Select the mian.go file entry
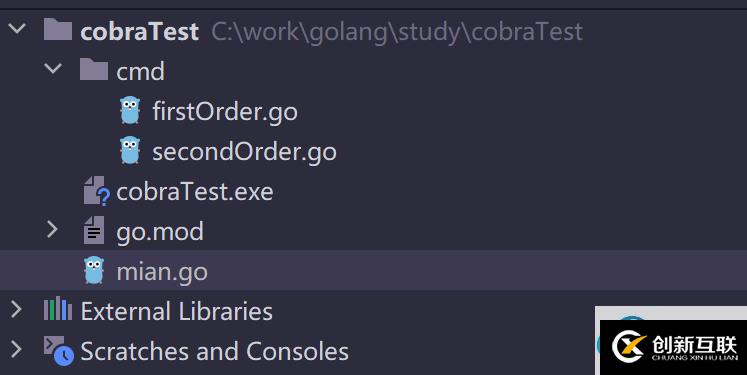 [162, 273]
